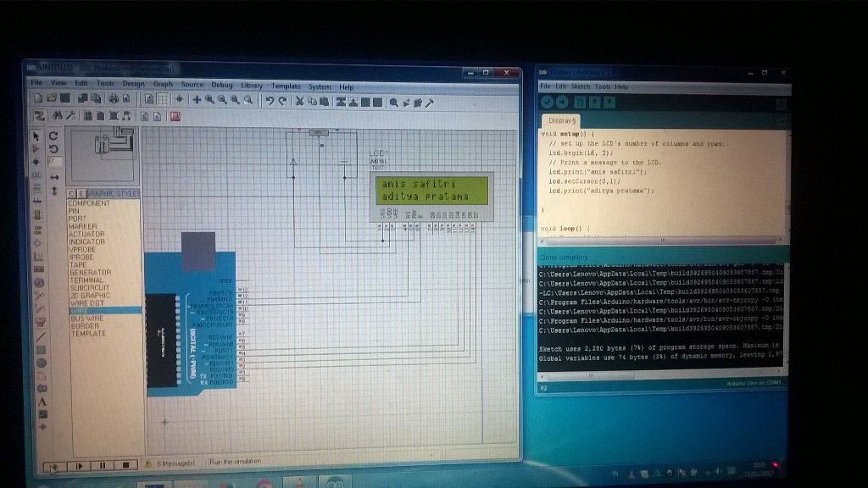Click the Arduino board component on schematic
868x488 pixels.
(x=191, y=314)
